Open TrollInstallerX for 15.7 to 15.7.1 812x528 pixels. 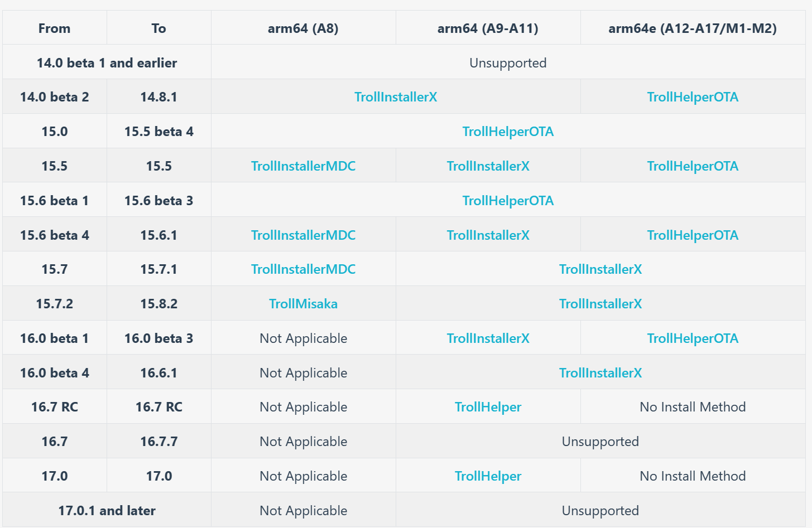(x=600, y=269)
